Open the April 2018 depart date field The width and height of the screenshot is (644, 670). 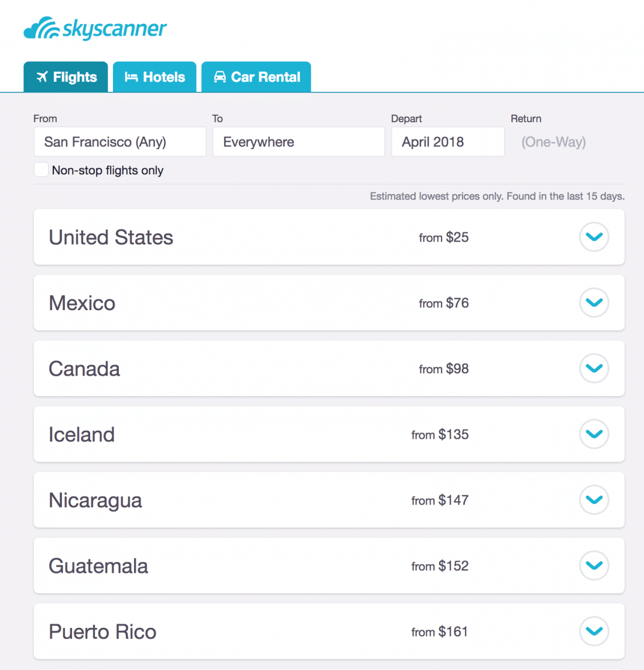tap(448, 142)
